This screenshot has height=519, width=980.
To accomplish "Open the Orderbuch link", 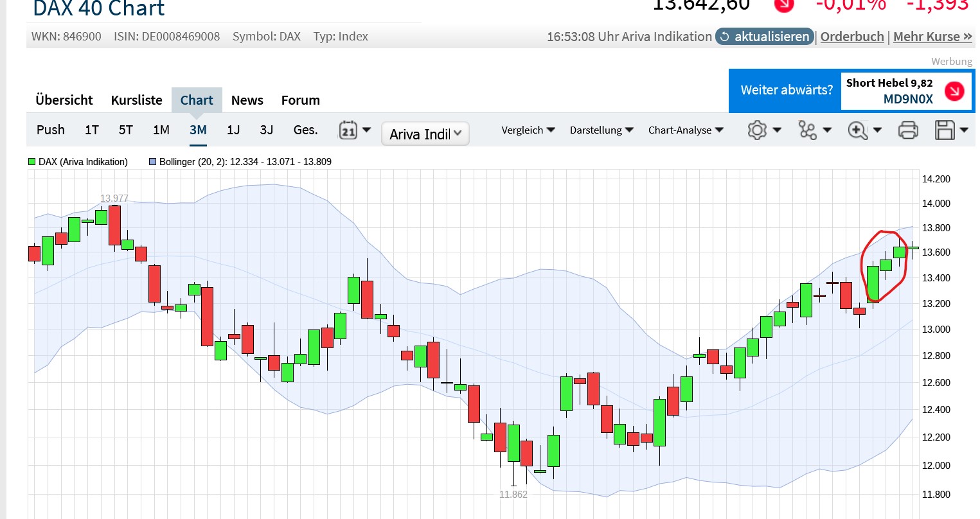I will tap(852, 37).
